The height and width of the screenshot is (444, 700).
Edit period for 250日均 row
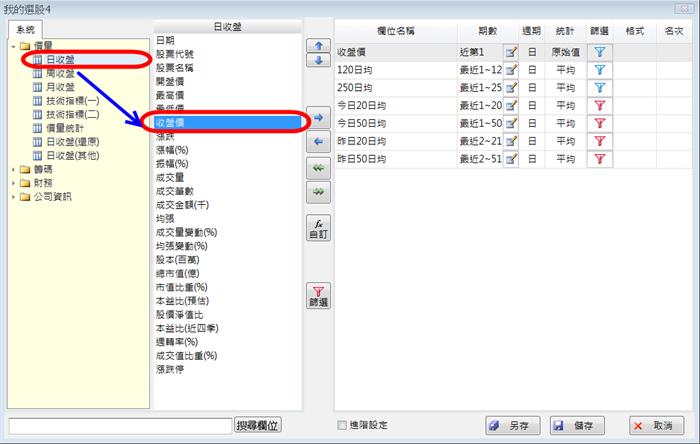point(511,88)
